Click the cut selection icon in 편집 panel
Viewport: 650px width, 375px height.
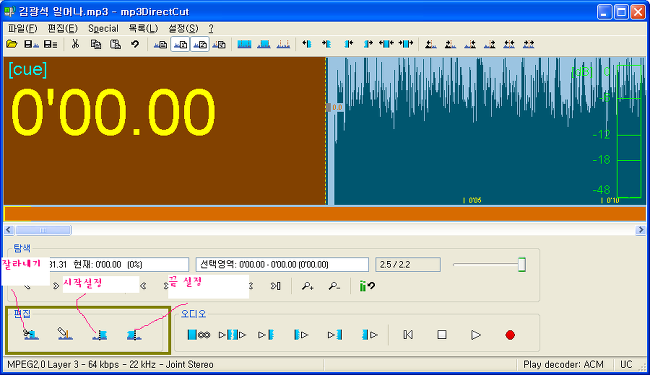click(x=31, y=334)
